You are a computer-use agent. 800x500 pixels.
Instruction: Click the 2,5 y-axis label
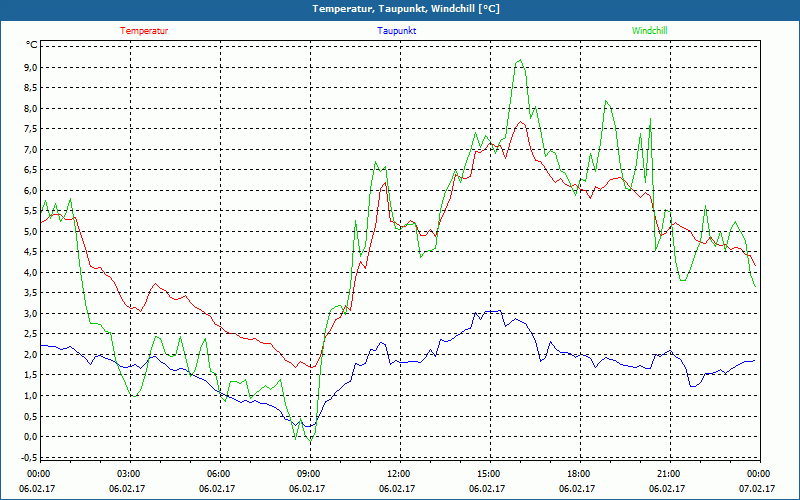[x=32, y=334]
